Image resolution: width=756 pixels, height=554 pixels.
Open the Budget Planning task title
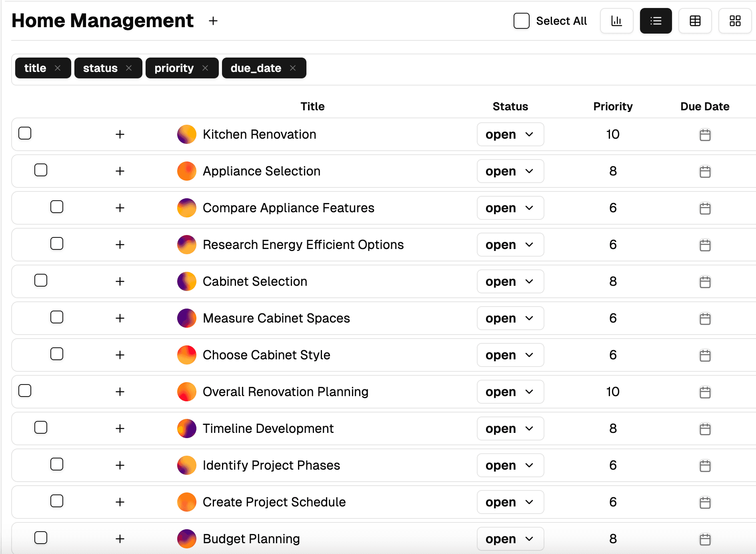[x=251, y=539]
